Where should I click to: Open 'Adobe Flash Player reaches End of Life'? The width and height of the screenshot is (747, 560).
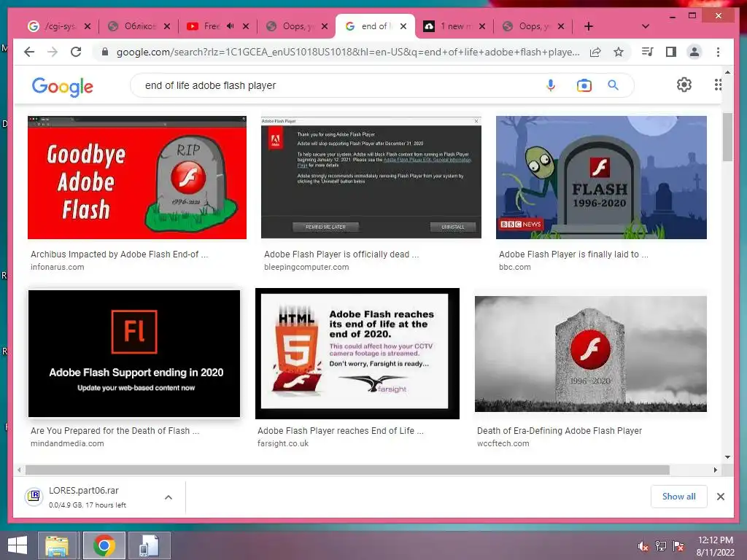(340, 430)
